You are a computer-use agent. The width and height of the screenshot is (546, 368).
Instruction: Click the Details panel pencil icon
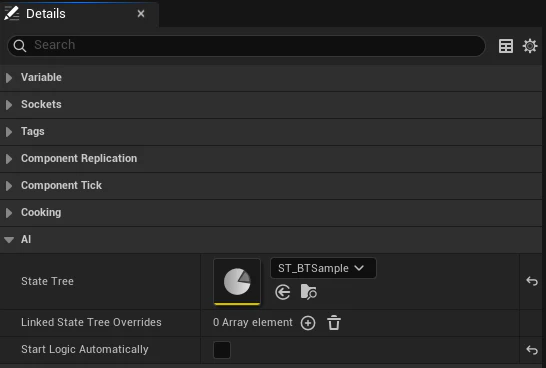(x=11, y=14)
